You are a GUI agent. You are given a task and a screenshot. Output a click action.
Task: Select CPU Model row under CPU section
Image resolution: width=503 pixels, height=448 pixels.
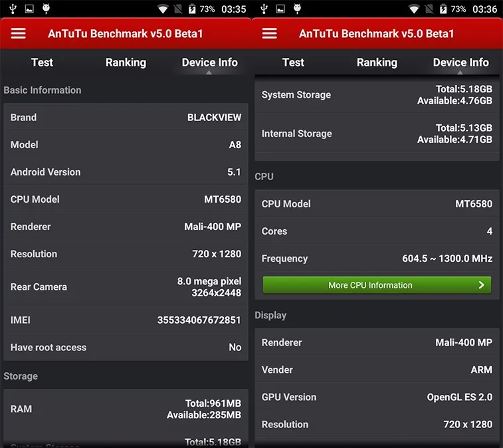point(377,203)
